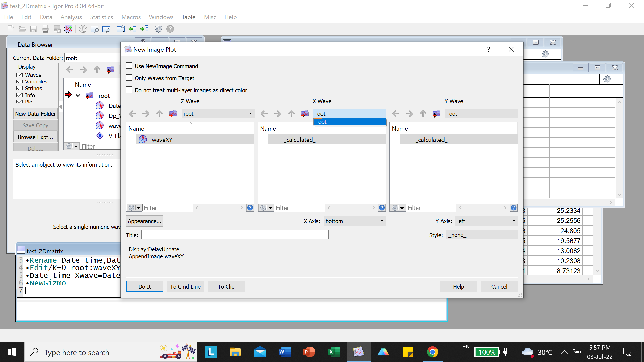This screenshot has height=362, width=644.
Task: Click the print icon in the toolbar
Action: pyautogui.click(x=45, y=29)
